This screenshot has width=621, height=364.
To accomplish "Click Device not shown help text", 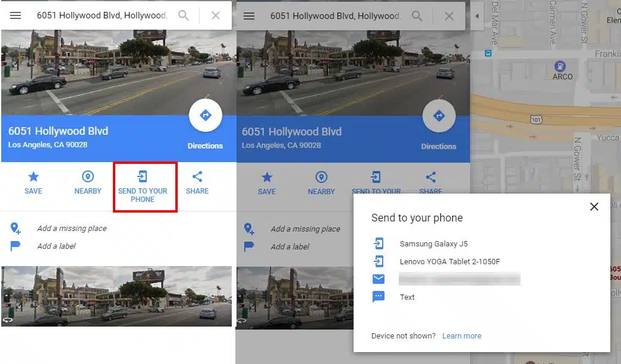I will click(x=402, y=335).
